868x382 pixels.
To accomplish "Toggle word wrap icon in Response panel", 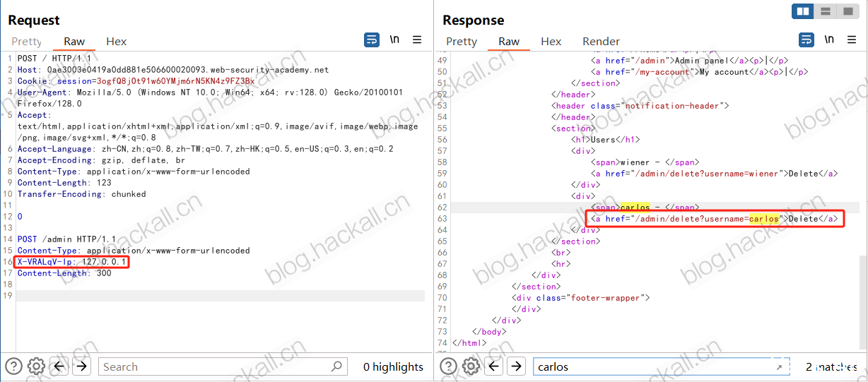I will click(807, 40).
